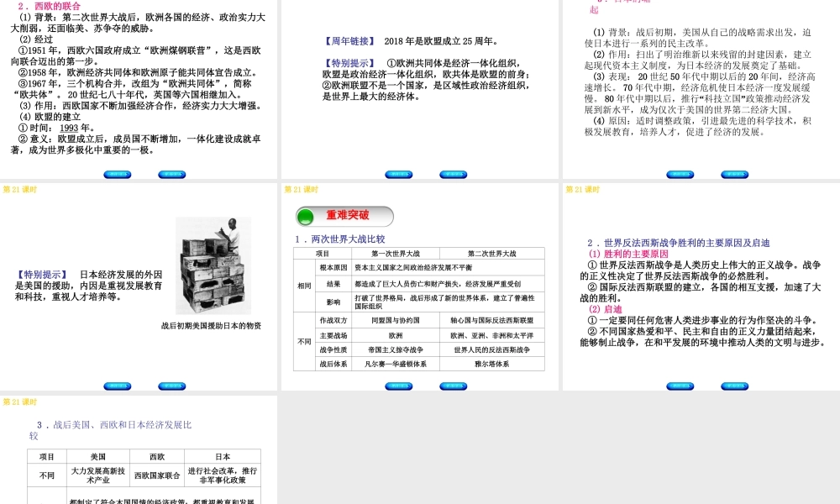Click the 影响 row label
Screen dimensions: 840x504
(x=333, y=302)
